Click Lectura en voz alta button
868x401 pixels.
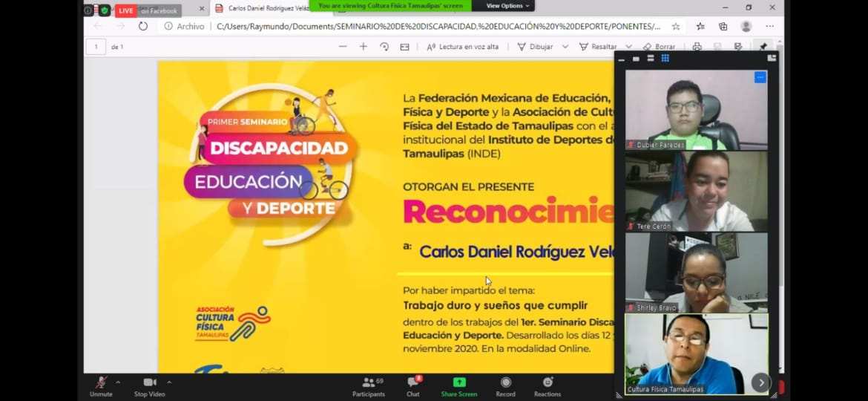click(x=467, y=47)
